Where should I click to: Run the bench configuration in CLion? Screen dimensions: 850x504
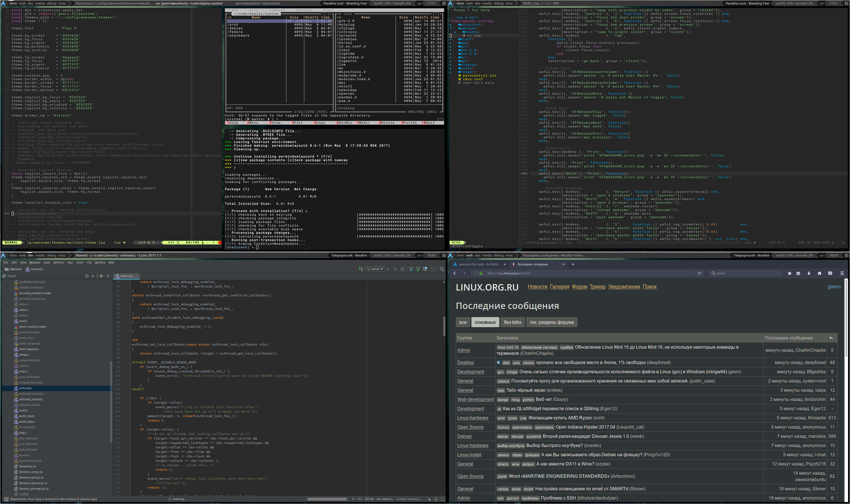click(x=388, y=269)
